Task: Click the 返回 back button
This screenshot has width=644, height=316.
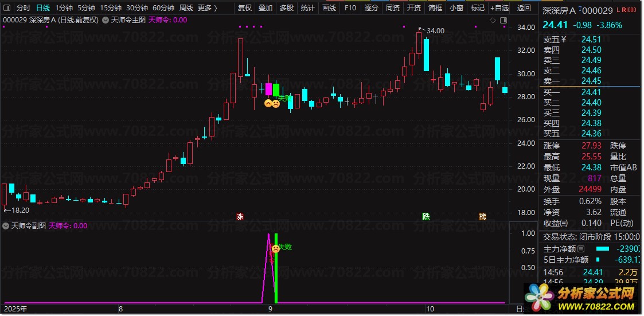Action: tap(524, 7)
